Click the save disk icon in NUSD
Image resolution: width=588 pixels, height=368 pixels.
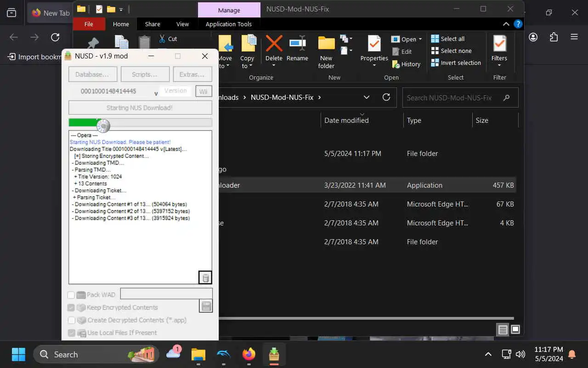(x=206, y=306)
